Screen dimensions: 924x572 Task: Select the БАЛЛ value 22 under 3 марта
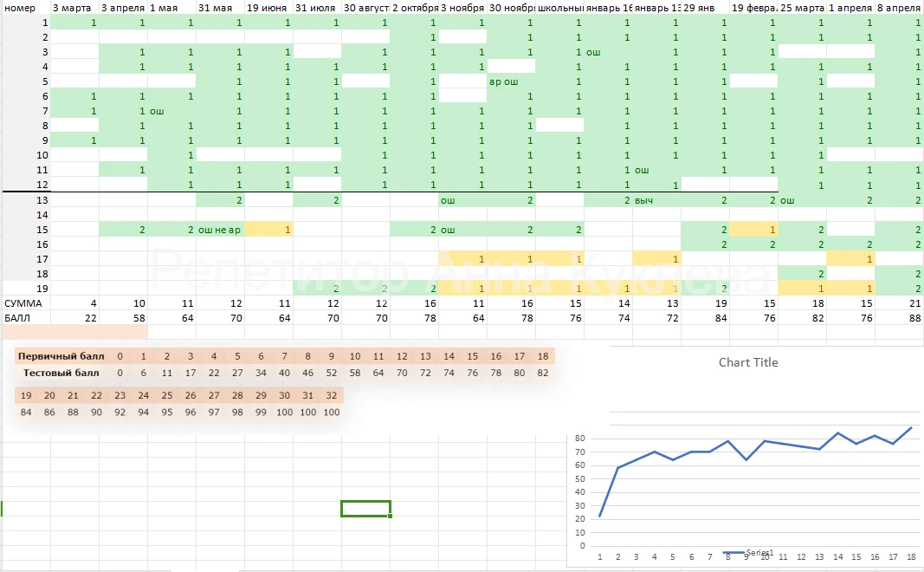pos(90,318)
